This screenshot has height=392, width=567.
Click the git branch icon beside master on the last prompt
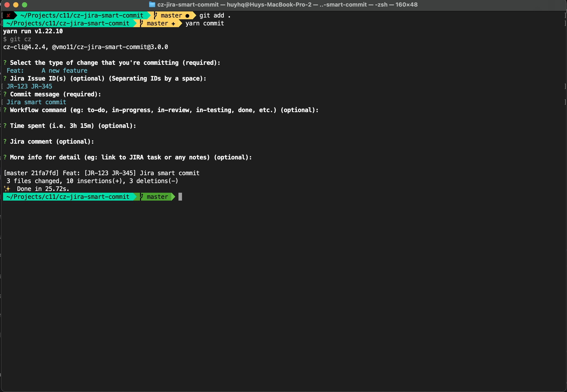[x=142, y=196]
